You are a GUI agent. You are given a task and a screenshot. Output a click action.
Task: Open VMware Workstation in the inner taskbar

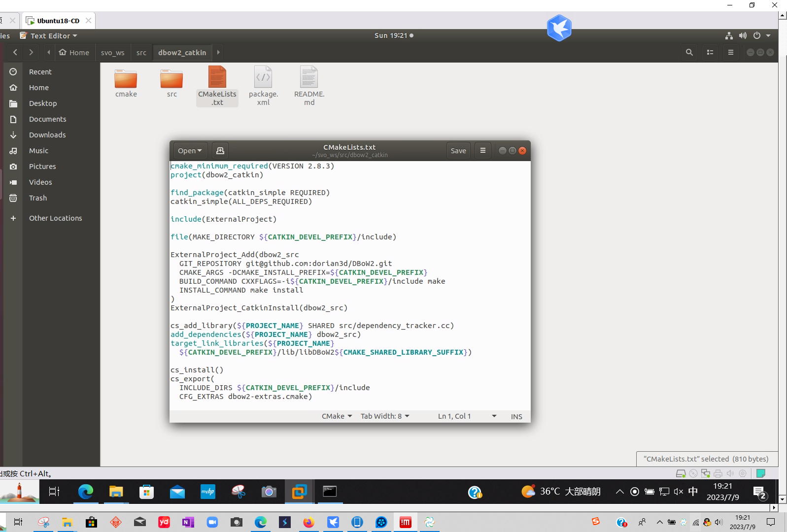(300, 492)
